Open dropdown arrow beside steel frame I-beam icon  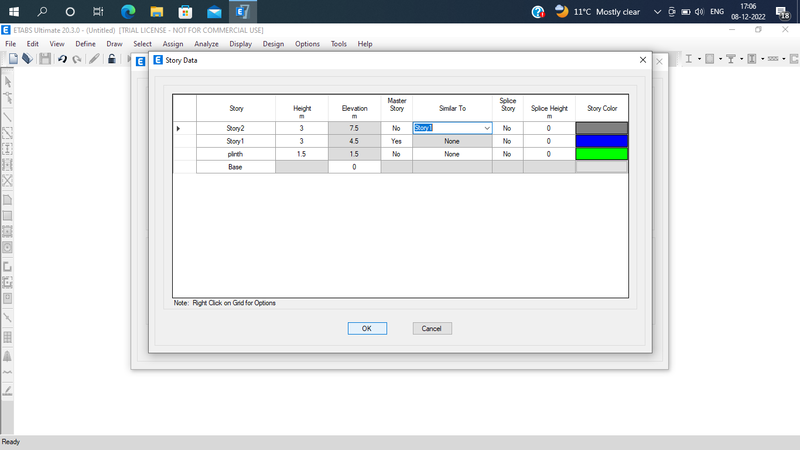click(x=699, y=59)
